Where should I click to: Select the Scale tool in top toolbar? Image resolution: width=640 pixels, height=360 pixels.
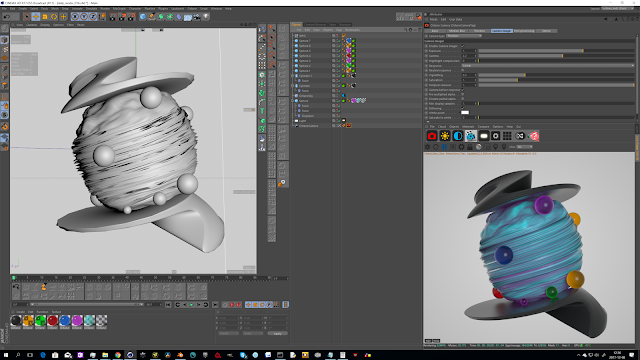coord(45,17)
